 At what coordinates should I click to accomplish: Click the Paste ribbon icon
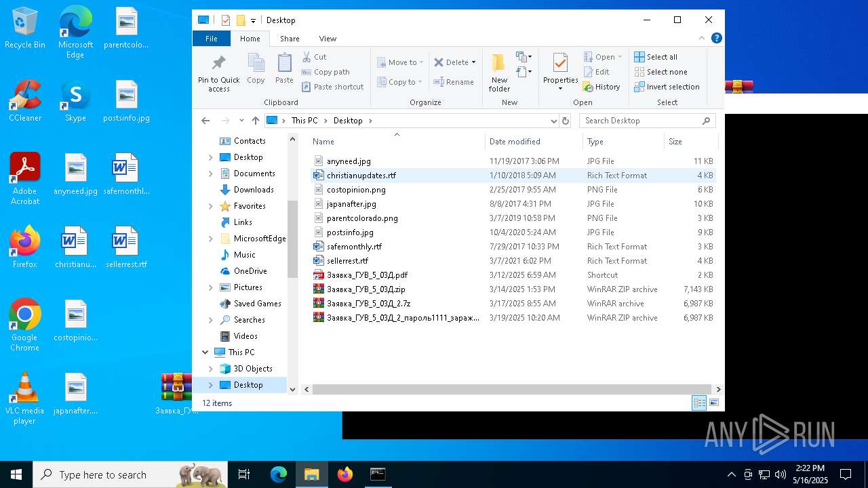coord(284,69)
